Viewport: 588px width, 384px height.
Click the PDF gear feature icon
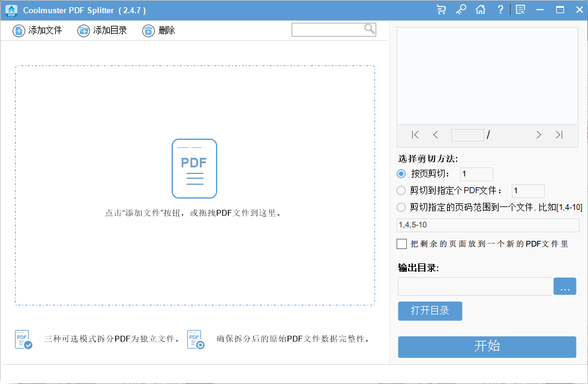196,340
